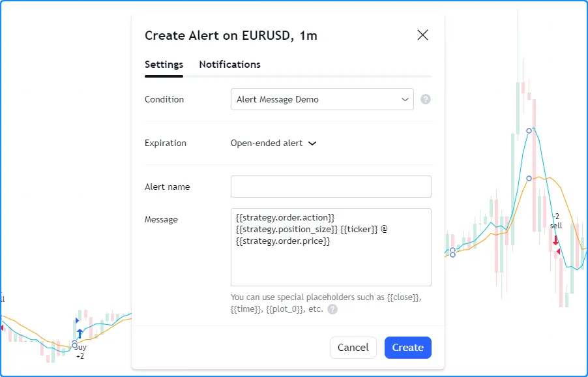
Task: Click small red triangle beside sell arrow
Action: point(558,252)
